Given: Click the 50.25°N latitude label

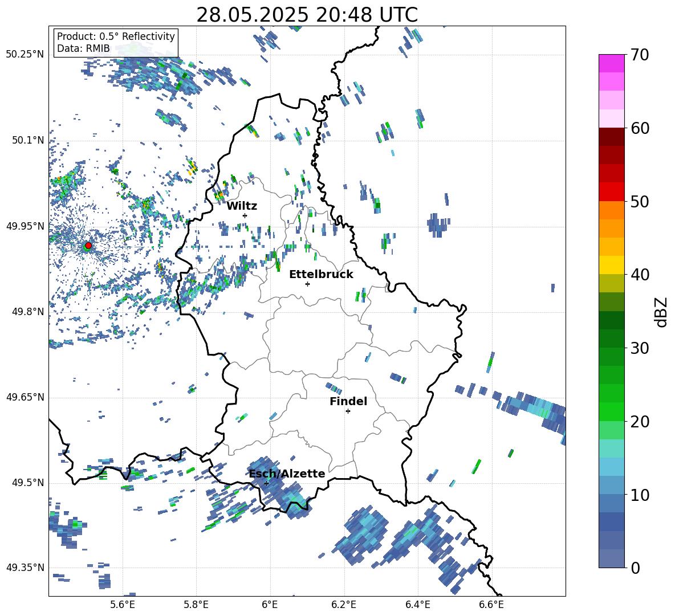Looking at the screenshot, I should coord(25,55).
